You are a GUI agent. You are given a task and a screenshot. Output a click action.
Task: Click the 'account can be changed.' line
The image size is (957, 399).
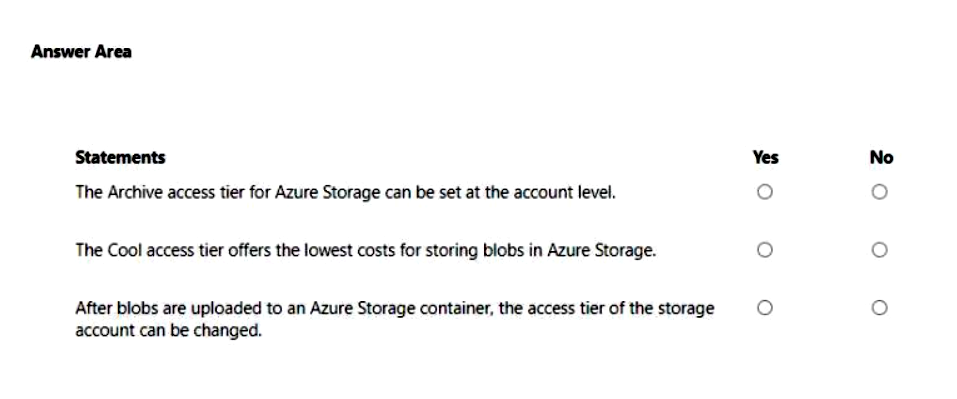[168, 331]
